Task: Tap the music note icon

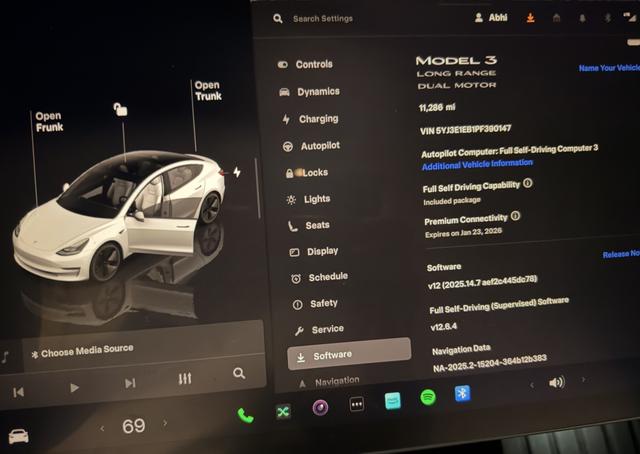Action: tap(5, 357)
